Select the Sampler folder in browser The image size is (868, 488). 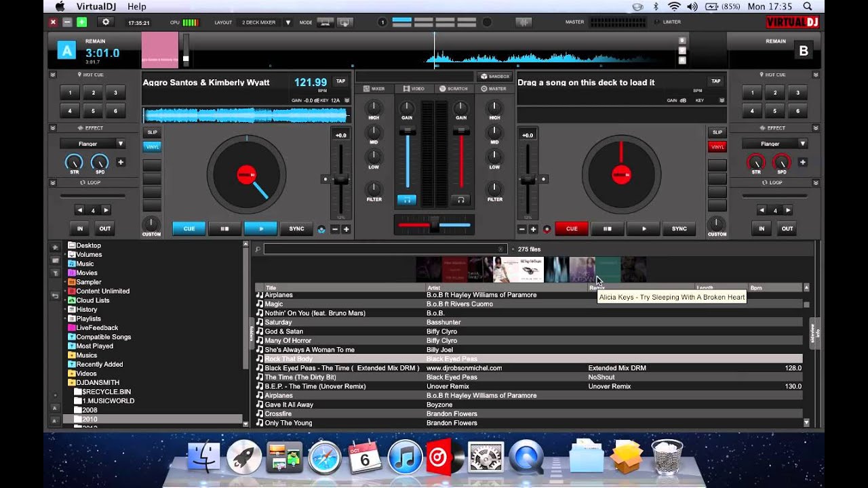click(x=88, y=282)
